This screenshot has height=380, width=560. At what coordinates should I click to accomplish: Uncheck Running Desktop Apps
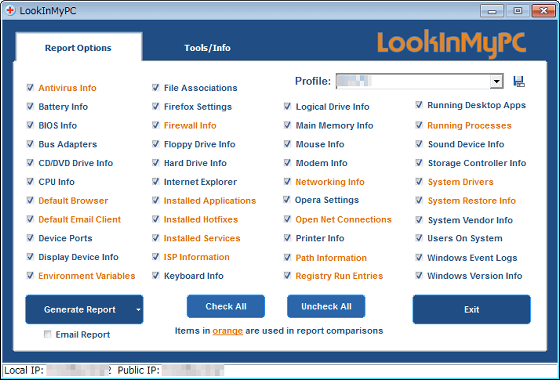[x=419, y=105]
